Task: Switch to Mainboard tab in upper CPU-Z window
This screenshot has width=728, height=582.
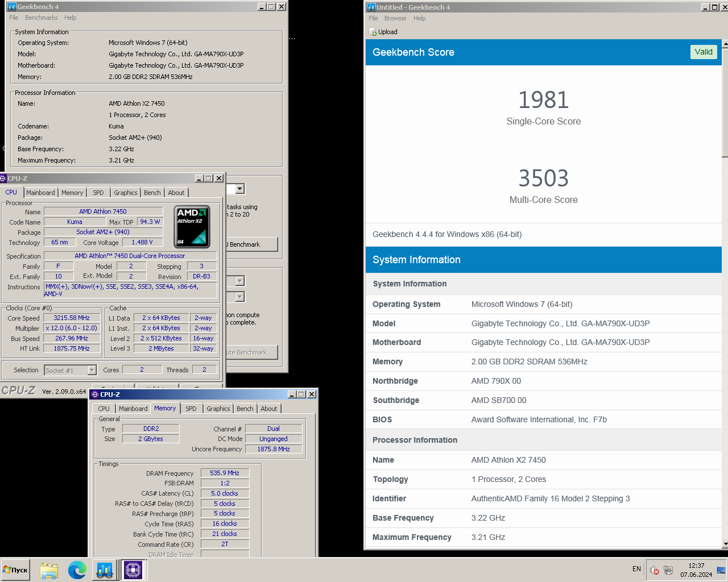Action: [40, 193]
